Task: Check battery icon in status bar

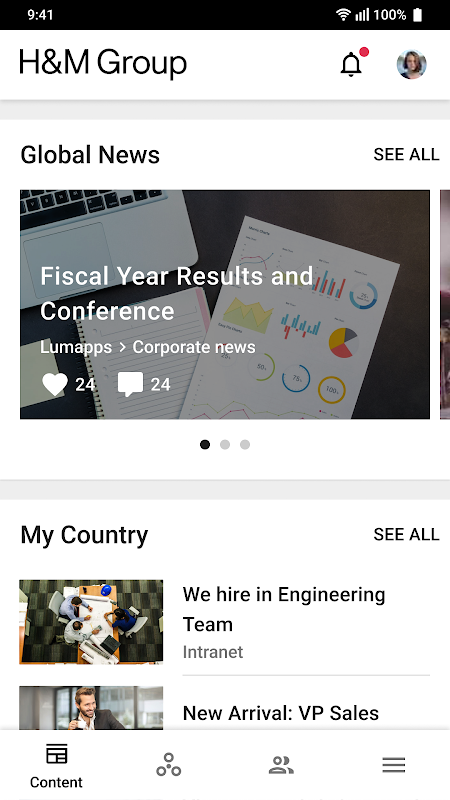Action: click(x=417, y=15)
